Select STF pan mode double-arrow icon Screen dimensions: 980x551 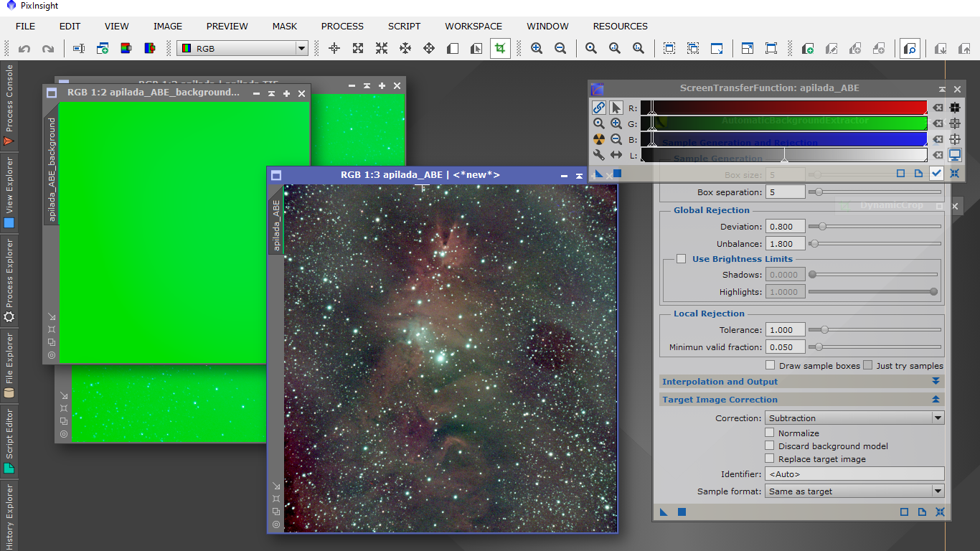point(616,155)
